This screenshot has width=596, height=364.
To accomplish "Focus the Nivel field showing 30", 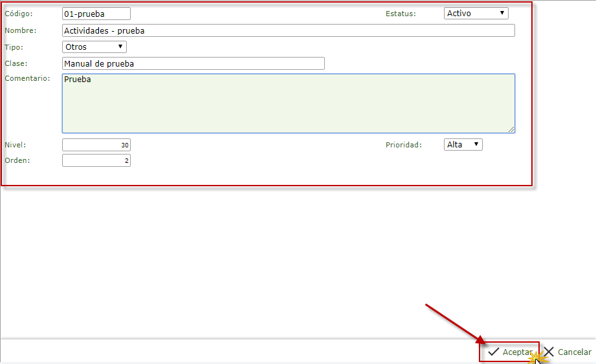I will (x=96, y=145).
